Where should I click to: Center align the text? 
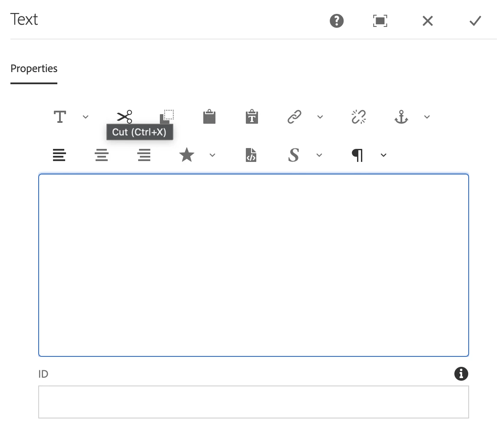click(101, 155)
